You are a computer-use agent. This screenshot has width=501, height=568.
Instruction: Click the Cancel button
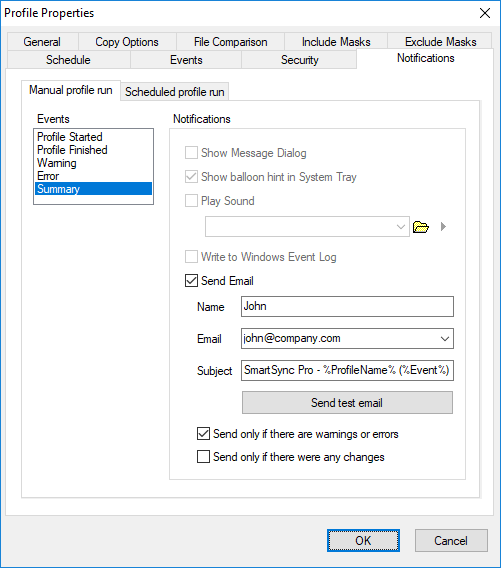[x=451, y=540]
